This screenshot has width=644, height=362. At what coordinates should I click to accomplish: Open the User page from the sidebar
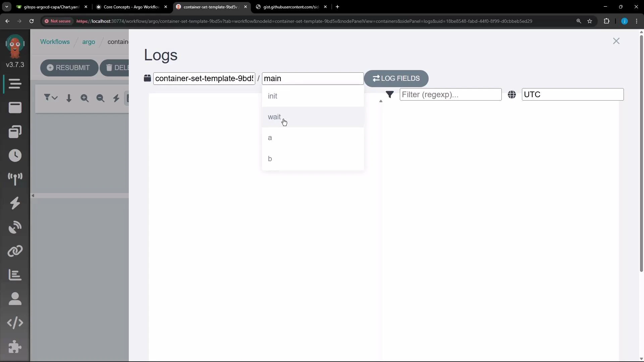[15, 299]
